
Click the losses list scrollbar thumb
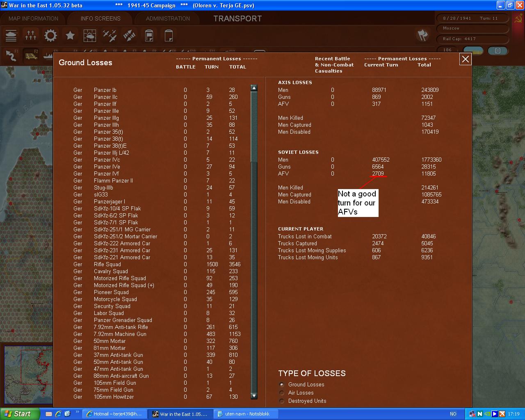254,127
